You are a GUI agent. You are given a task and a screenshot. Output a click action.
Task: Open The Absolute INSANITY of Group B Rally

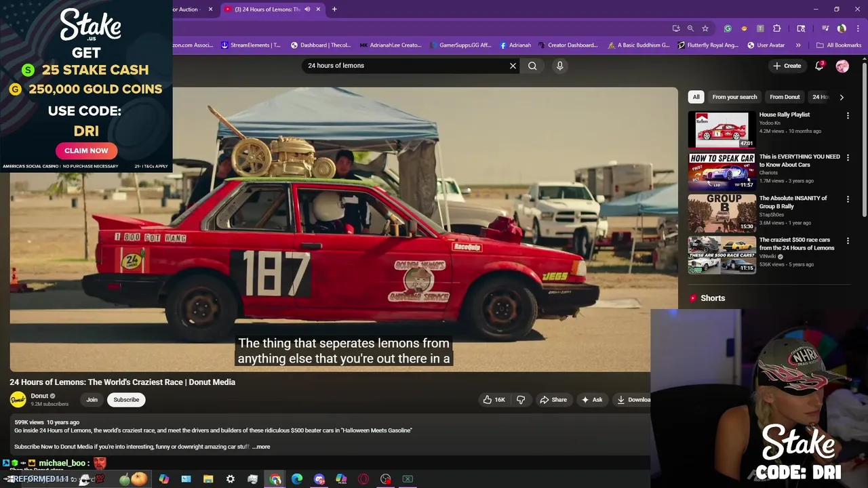tap(793, 202)
